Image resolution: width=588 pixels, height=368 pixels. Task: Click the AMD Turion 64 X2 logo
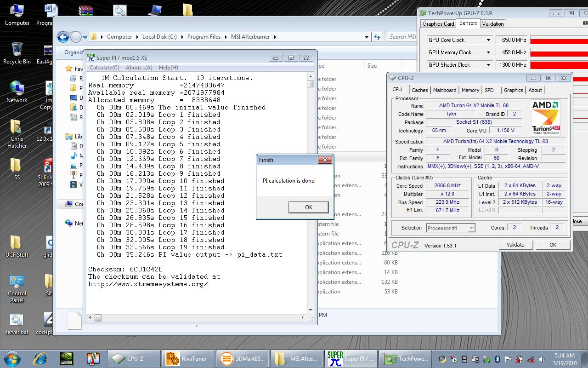(x=546, y=118)
